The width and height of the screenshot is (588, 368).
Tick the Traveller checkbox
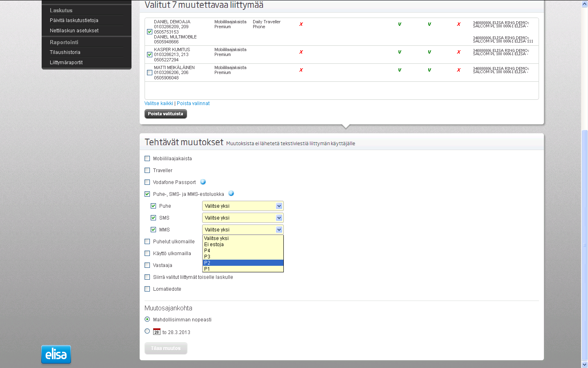pos(147,170)
